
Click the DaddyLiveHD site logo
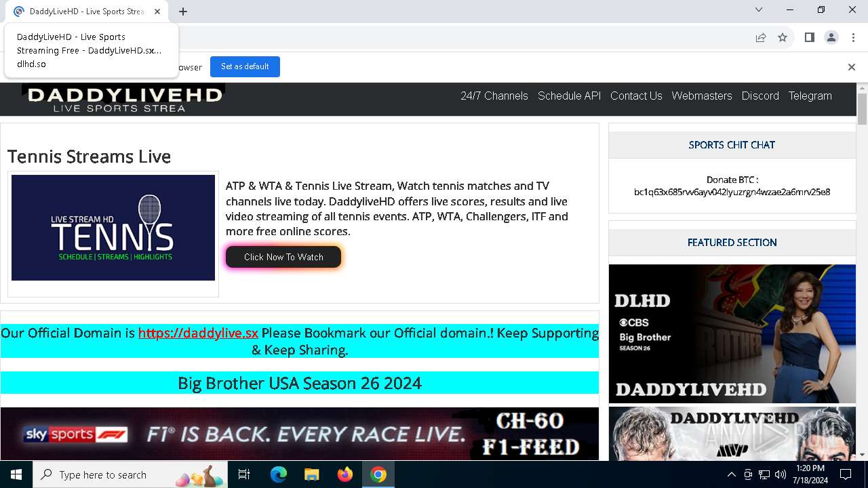tap(123, 99)
